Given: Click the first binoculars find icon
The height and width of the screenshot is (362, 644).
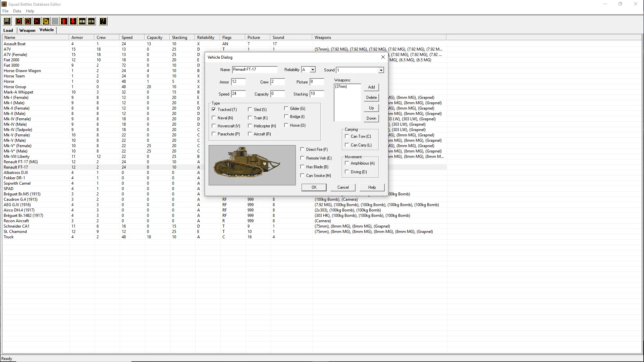Looking at the screenshot, I should click(82, 21).
